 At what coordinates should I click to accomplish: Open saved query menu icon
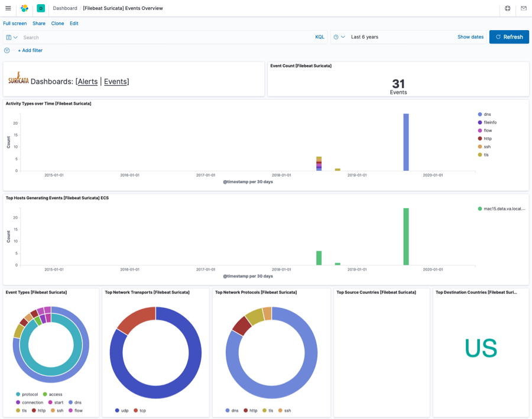pos(12,37)
